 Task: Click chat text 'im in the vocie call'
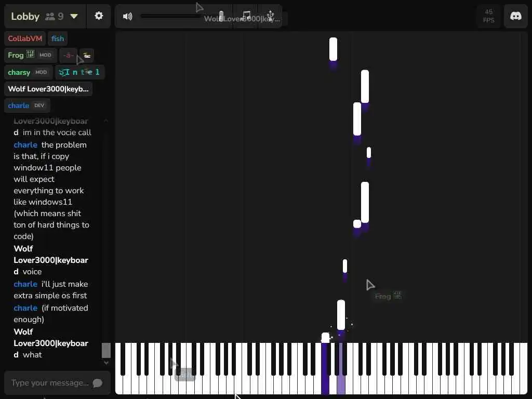point(57,132)
